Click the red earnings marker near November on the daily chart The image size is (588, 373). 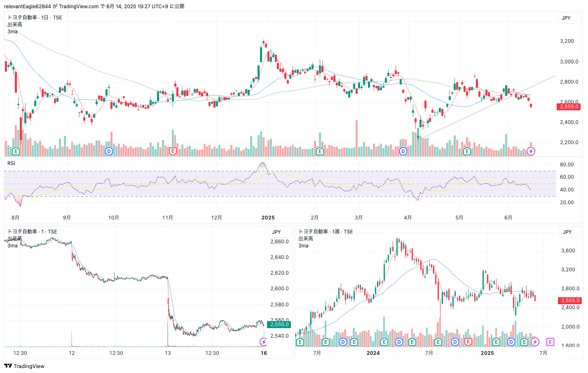pyautogui.click(x=173, y=151)
